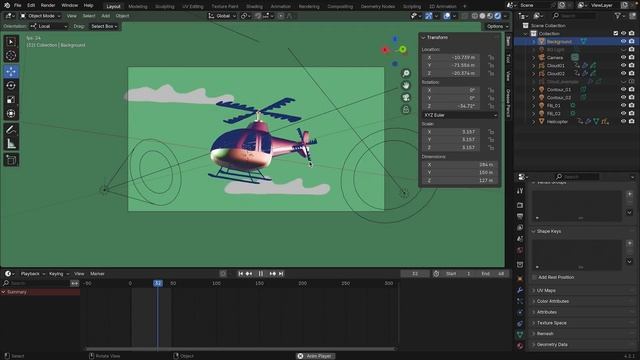The image size is (640, 360).
Task: Select the Annotate tool
Action: pyautogui.click(x=11, y=129)
